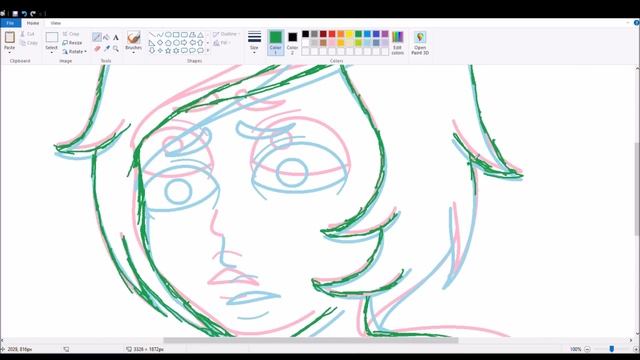640x360 pixels.
Task: Click the horizontal scrollbar left arrow
Action: (2, 340)
